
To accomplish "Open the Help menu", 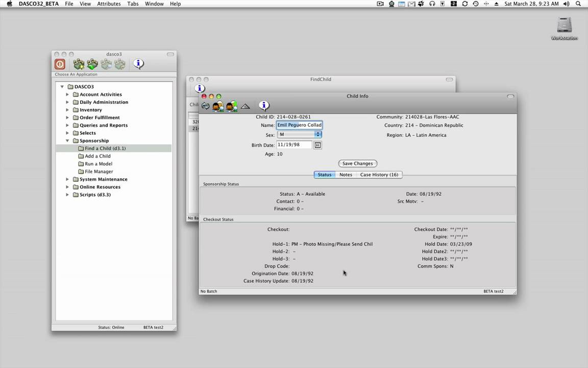I will tap(175, 4).
